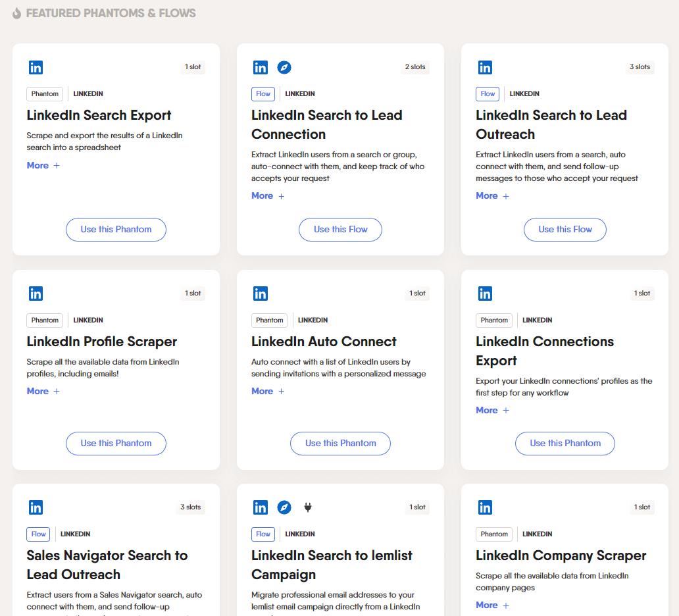Click LinkedIn icon on Search to Lead Connection card
This screenshot has height=616, width=679.
click(261, 68)
